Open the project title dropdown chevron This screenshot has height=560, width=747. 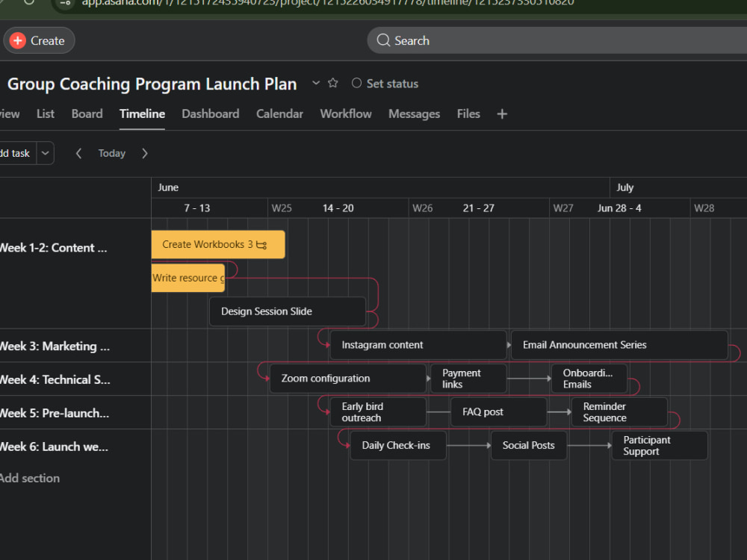(x=315, y=83)
